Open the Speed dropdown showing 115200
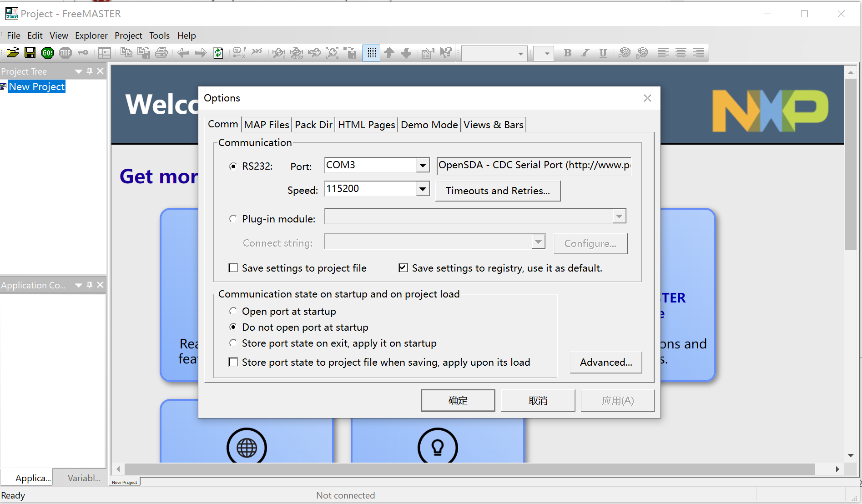 point(423,188)
